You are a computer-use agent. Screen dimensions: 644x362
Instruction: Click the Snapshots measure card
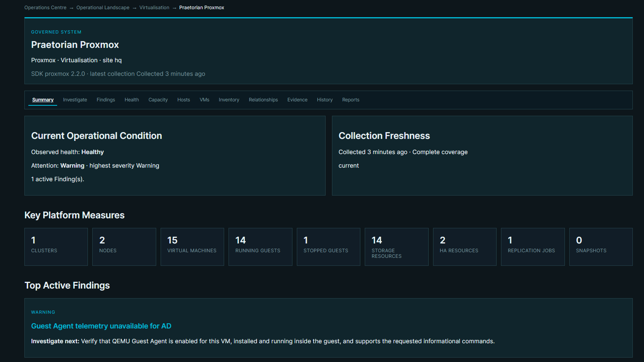pos(601,247)
